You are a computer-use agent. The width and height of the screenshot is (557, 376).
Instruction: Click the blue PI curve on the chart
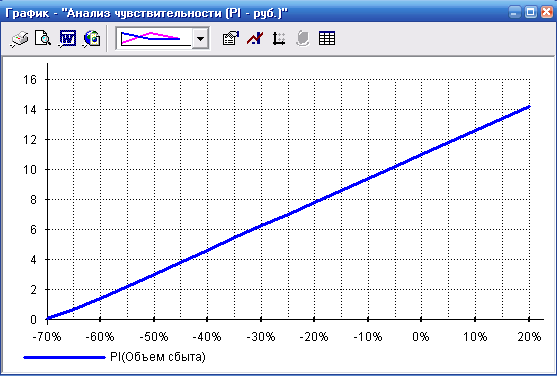(288, 214)
